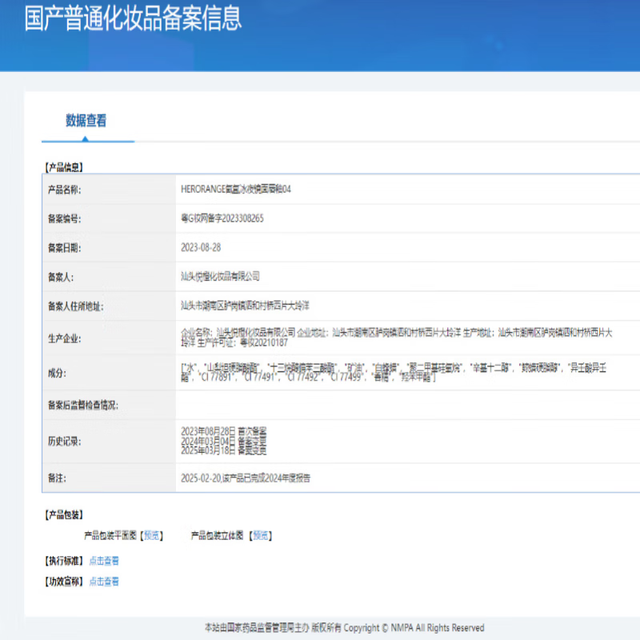The width and height of the screenshot is (640, 640).
Task: Click the 备案人 company name value
Action: click(x=220, y=276)
